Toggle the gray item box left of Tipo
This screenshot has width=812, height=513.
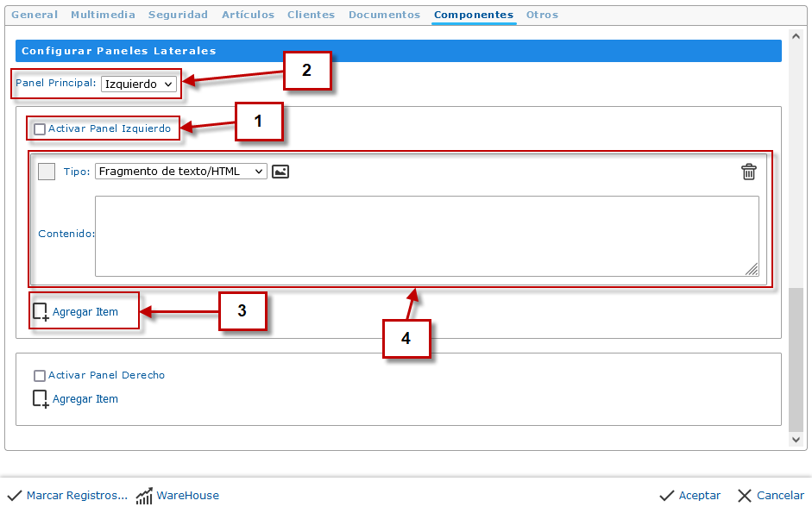coord(47,172)
